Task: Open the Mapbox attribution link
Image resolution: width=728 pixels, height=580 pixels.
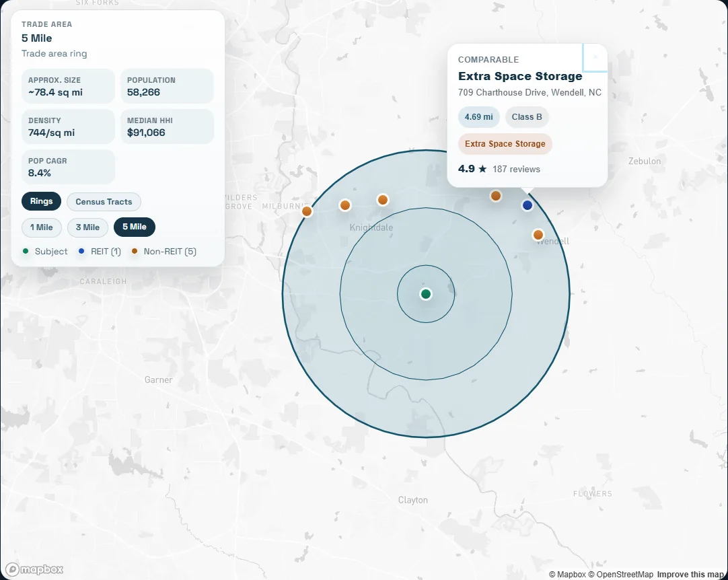Action: pyautogui.click(x=567, y=575)
